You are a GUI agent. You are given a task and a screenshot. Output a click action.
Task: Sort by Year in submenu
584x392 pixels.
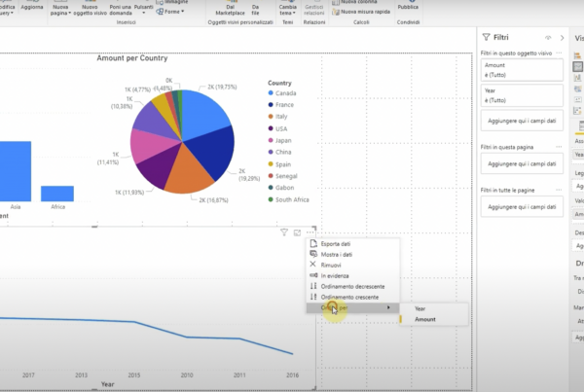[x=434, y=308]
